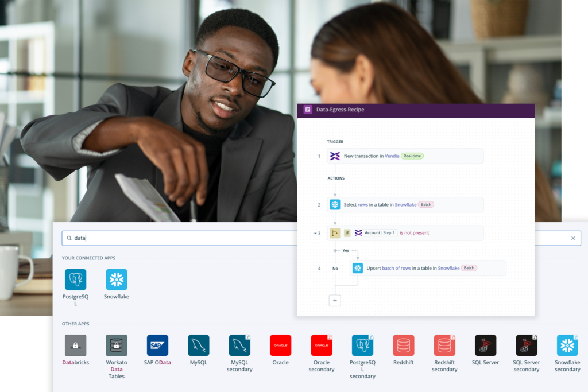Select the Snowflake connected app icon
The height and width of the screenshot is (392, 588).
click(116, 280)
